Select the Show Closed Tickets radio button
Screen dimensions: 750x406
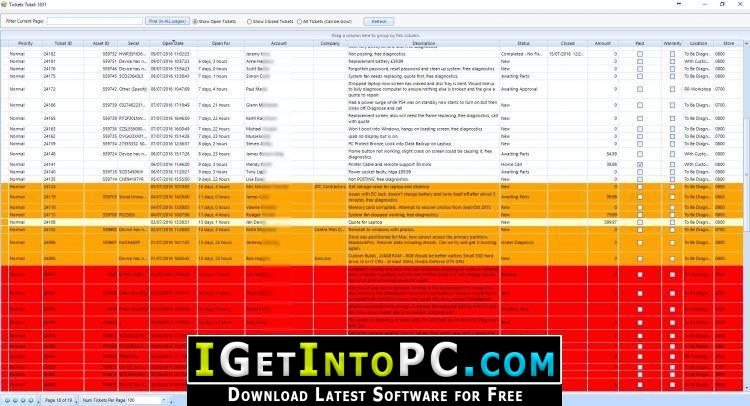click(249, 22)
